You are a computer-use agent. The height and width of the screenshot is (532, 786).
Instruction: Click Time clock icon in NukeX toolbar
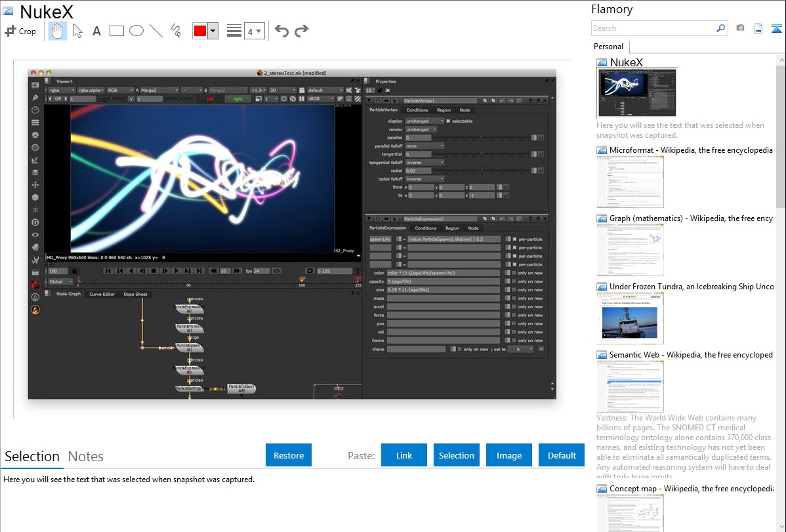[x=35, y=110]
